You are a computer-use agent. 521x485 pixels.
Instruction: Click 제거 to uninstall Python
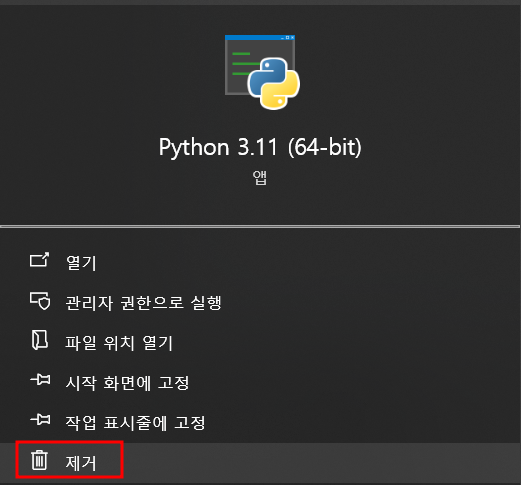260,462
